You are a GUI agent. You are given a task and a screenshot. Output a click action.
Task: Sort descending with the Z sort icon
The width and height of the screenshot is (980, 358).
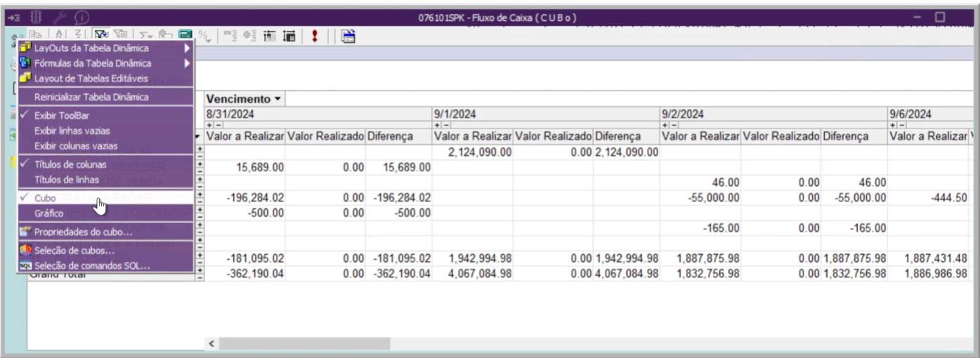[x=78, y=34]
